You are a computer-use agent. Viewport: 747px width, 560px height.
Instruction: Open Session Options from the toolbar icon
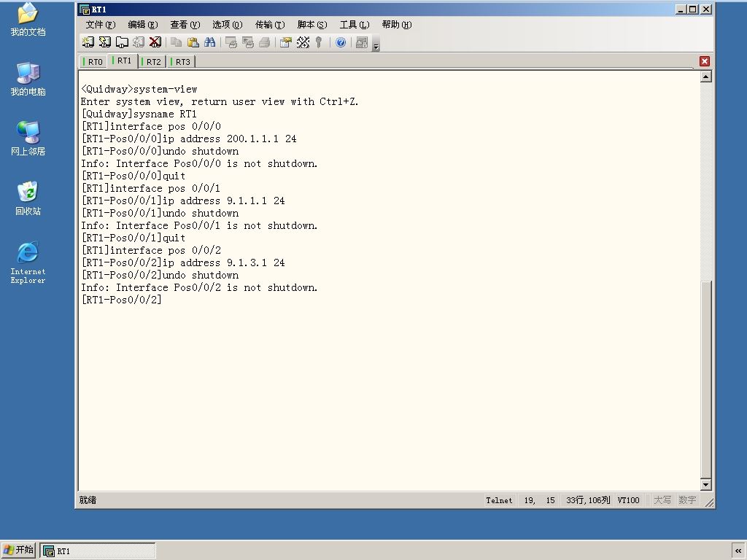pos(286,42)
